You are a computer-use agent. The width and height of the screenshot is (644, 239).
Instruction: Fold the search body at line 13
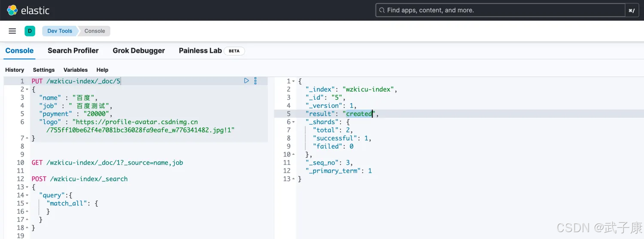coord(27,187)
